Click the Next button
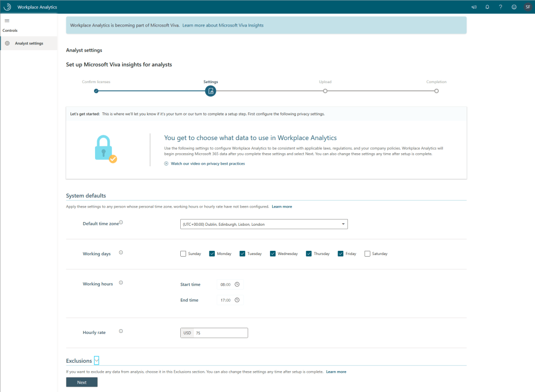The height and width of the screenshot is (392, 535). 82,382
